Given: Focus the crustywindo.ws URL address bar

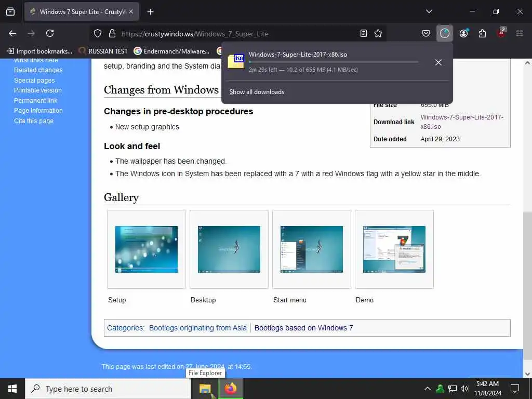Looking at the screenshot, I should point(237,34).
